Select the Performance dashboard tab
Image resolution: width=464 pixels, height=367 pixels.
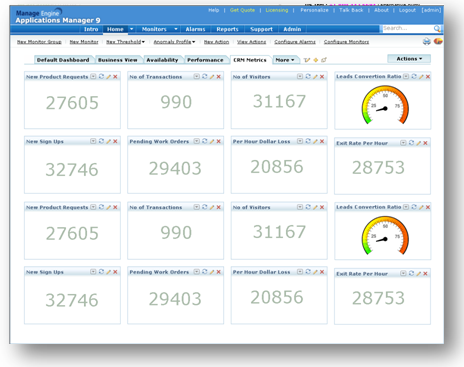click(x=205, y=60)
